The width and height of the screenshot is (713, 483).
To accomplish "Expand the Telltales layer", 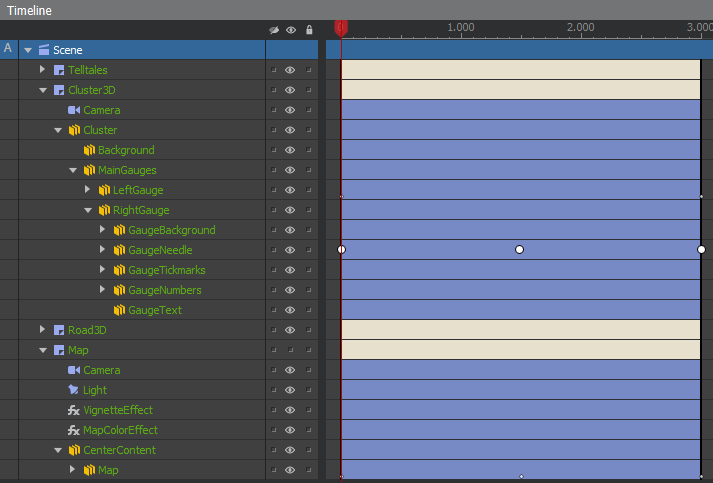I will coord(42,70).
